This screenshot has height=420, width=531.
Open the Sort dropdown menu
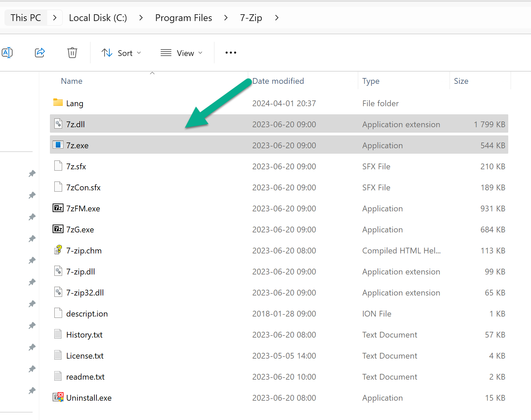tap(121, 53)
